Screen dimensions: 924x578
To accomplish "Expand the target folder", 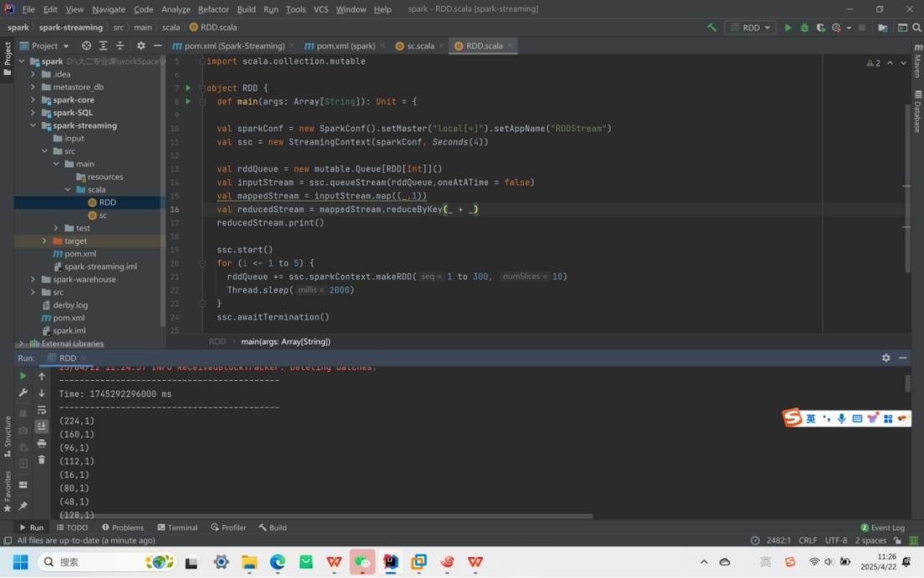I will tap(44, 241).
